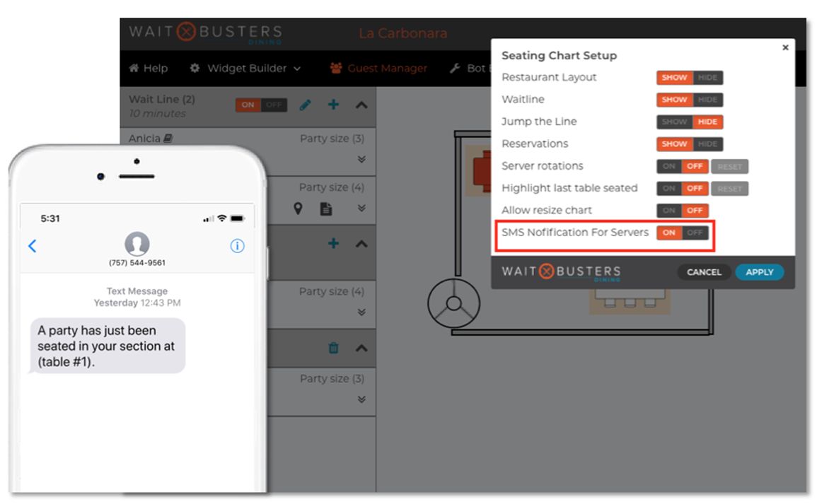
Task: Click the plus icon in the second section header
Action: pyautogui.click(x=333, y=243)
